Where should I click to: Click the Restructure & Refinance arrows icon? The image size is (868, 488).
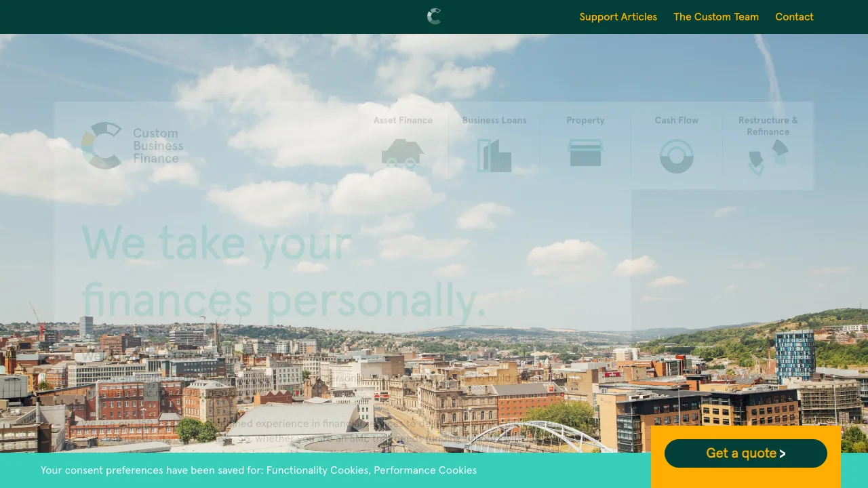[768, 157]
